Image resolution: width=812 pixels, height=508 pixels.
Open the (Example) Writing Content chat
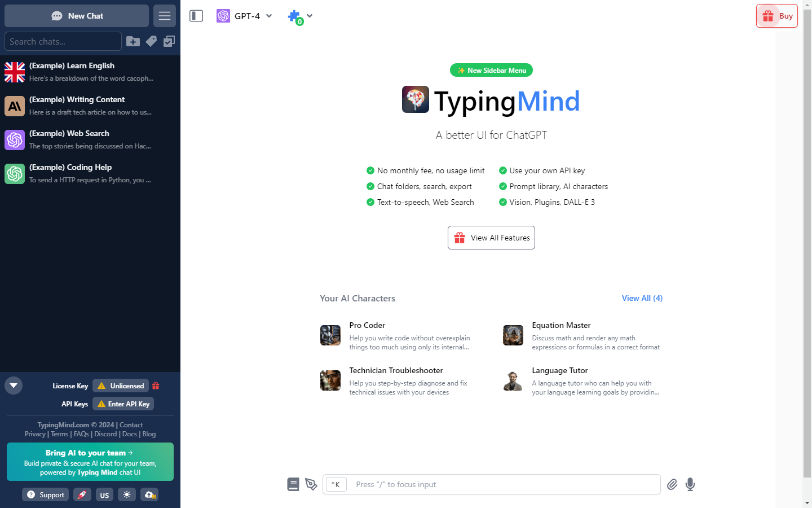pos(90,106)
